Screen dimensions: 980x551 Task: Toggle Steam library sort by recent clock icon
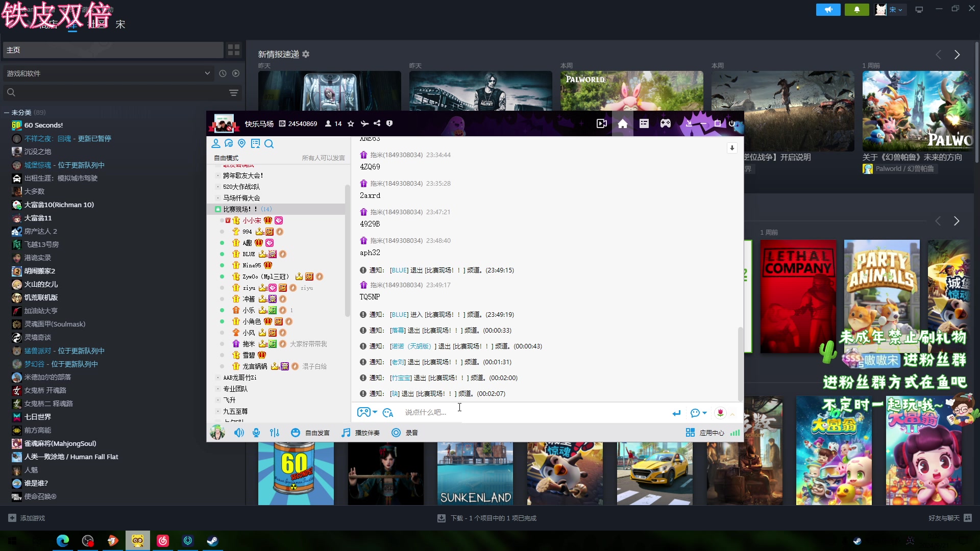click(223, 73)
